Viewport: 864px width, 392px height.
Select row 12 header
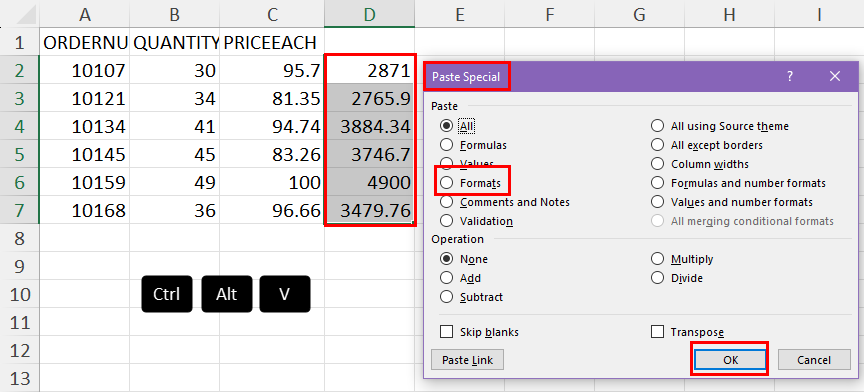(20, 350)
